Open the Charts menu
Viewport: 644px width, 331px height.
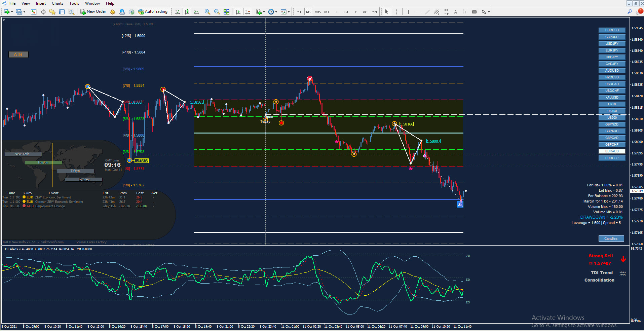point(58,3)
